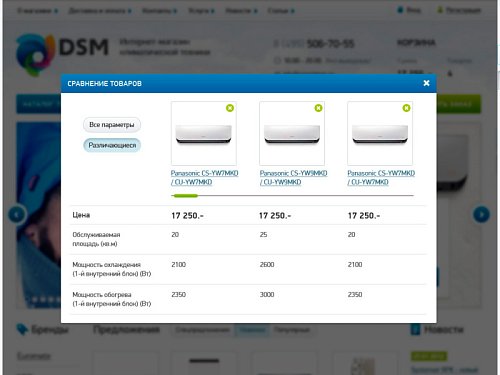Click the cooling power value 2600
This screenshot has width=500, height=375.
click(267, 265)
